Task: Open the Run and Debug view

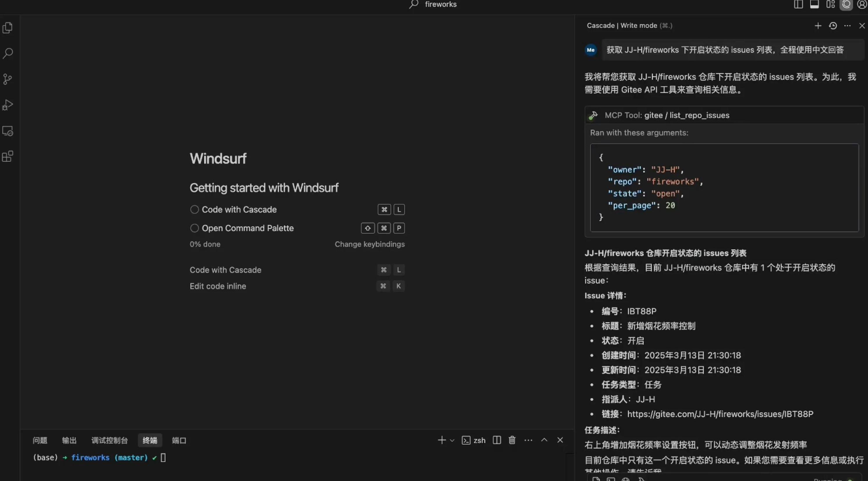Action: 7,105
